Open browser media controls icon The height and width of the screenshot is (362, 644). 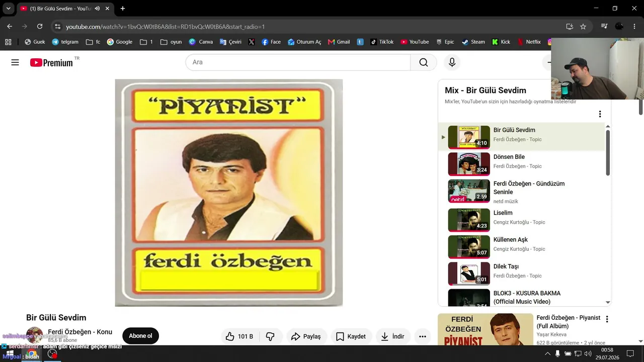[604, 26]
